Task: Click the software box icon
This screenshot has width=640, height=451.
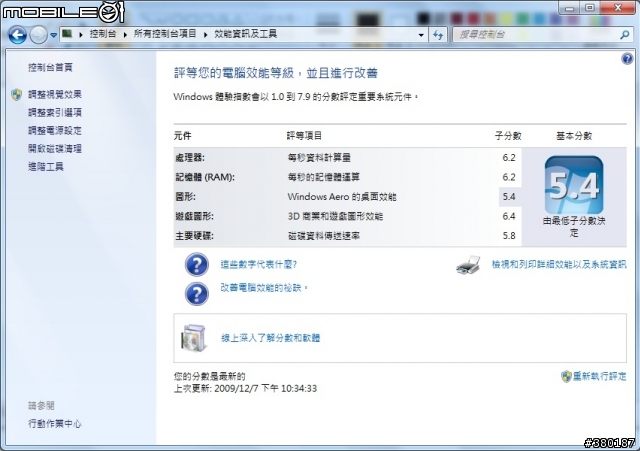Action: coord(194,338)
